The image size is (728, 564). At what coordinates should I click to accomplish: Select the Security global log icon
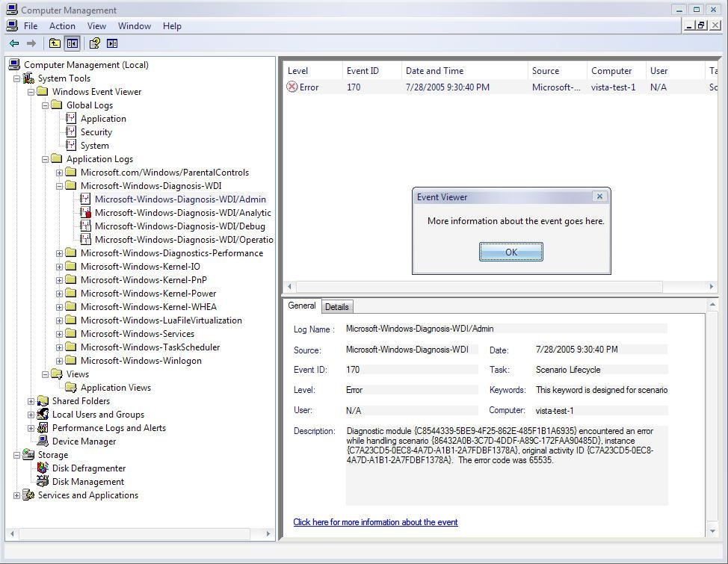click(x=71, y=132)
